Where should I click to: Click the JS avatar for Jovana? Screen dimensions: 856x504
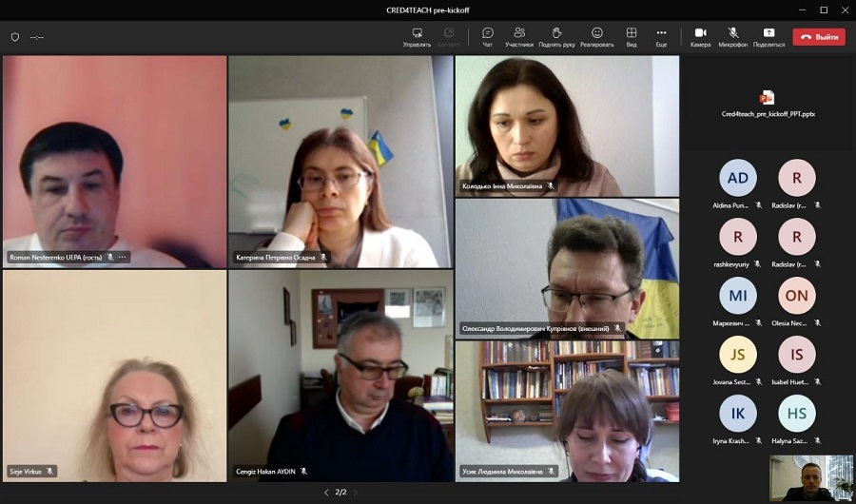[x=737, y=355]
